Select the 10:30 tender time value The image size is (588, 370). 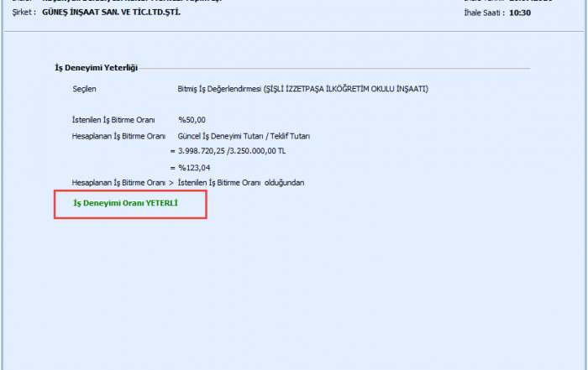520,13
